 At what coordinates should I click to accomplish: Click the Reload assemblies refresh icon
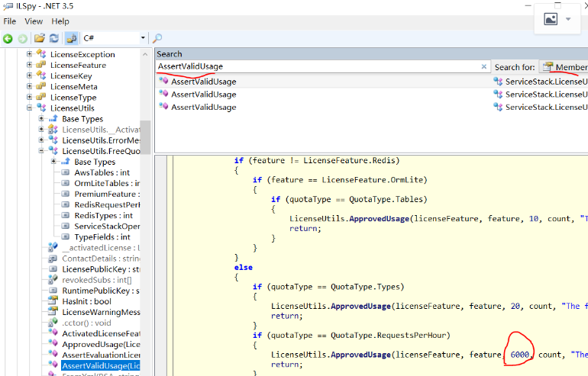[x=53, y=38]
